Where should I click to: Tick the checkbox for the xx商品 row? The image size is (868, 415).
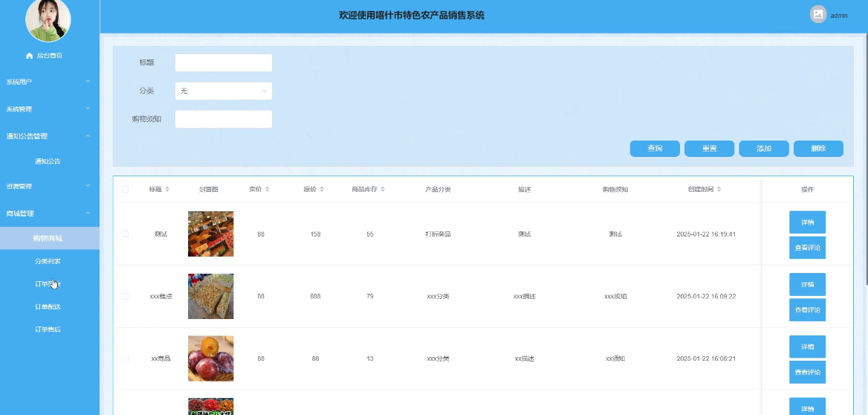click(125, 358)
